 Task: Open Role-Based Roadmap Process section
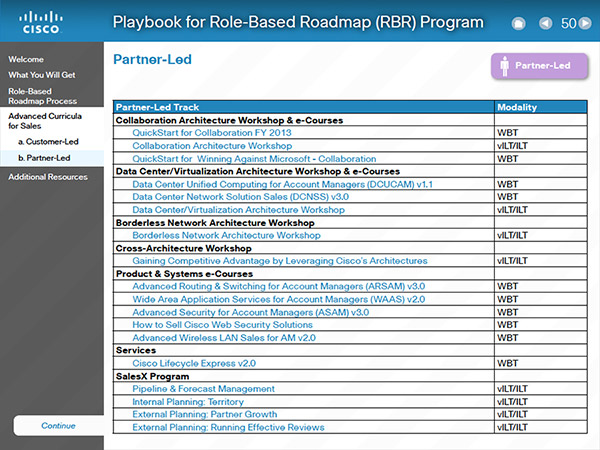[x=42, y=96]
